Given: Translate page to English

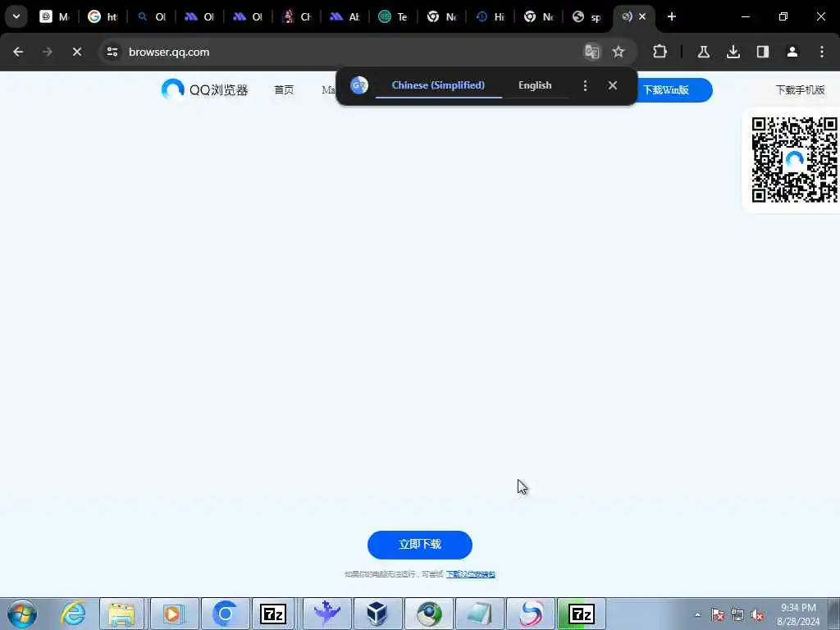Looking at the screenshot, I should coord(535,85).
